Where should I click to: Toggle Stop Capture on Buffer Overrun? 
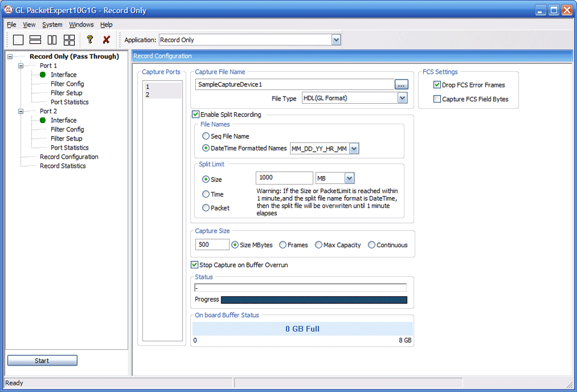[x=195, y=265]
